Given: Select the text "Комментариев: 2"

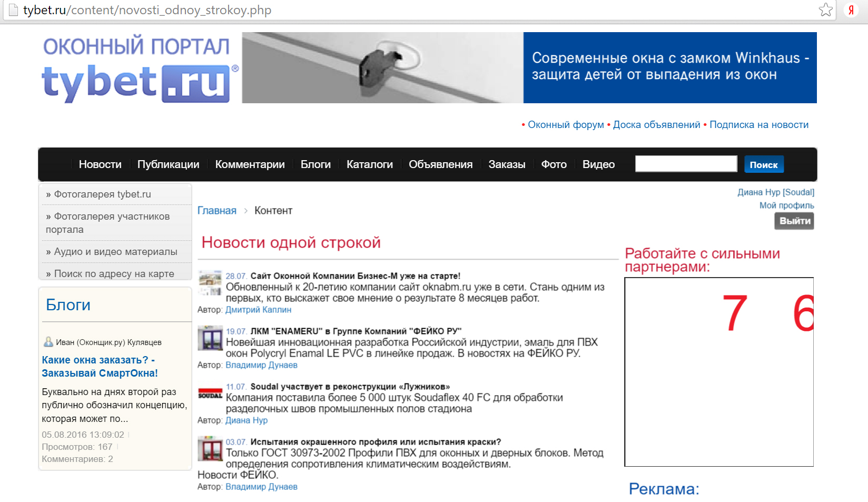Looking at the screenshot, I should (x=77, y=459).
